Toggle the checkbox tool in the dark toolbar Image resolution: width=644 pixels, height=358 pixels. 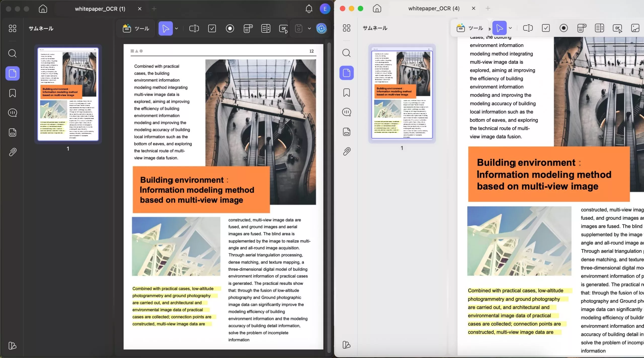pyautogui.click(x=212, y=29)
